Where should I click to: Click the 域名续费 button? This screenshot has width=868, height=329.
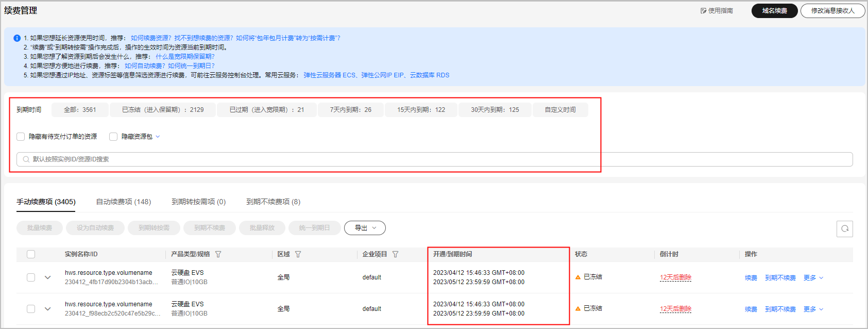point(774,11)
